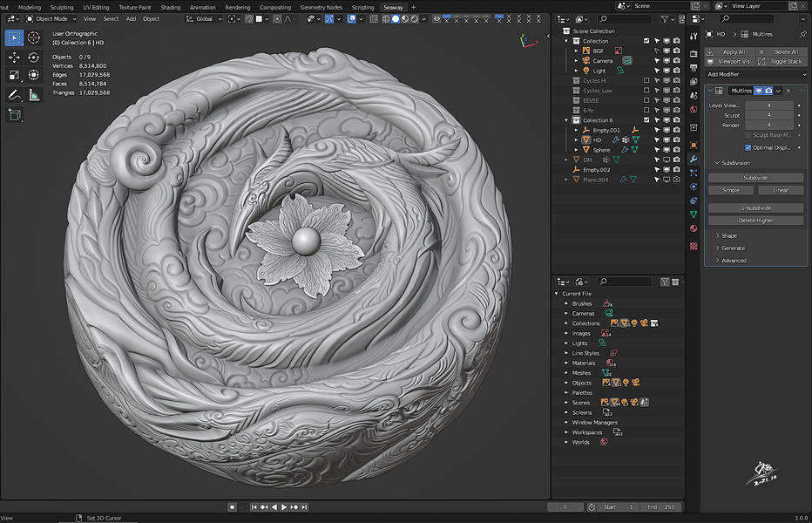Image resolution: width=812 pixels, height=523 pixels.
Task: Open the Select menu in viewport header
Action: pos(111,18)
